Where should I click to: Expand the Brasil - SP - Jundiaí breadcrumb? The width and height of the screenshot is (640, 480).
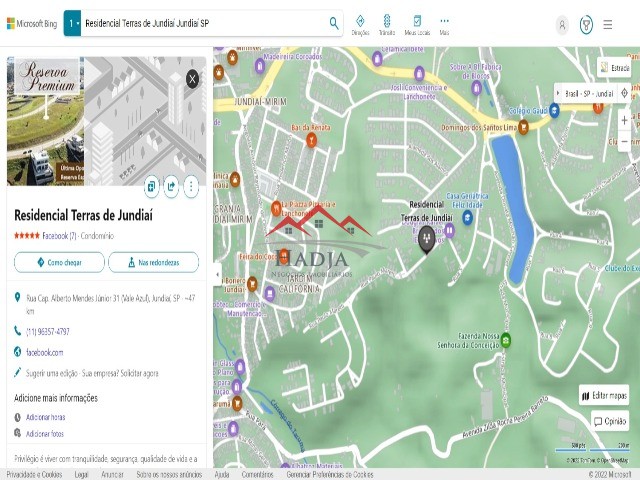[x=558, y=93]
